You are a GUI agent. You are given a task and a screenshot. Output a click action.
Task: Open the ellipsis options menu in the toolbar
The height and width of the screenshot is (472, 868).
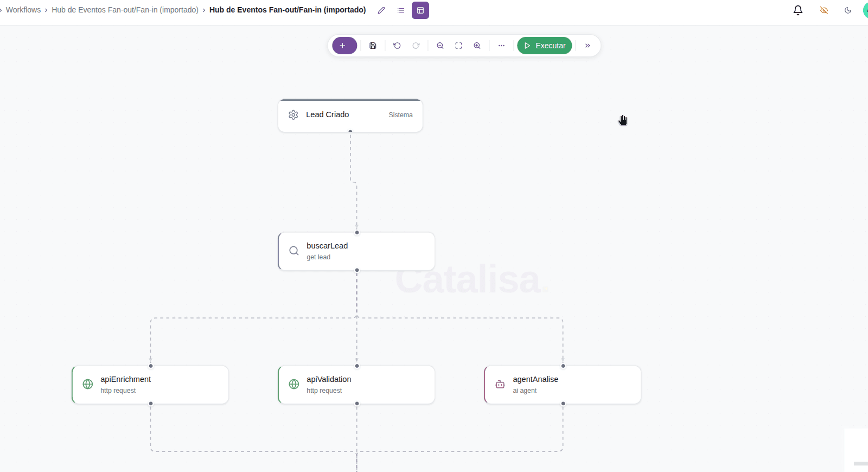click(501, 46)
